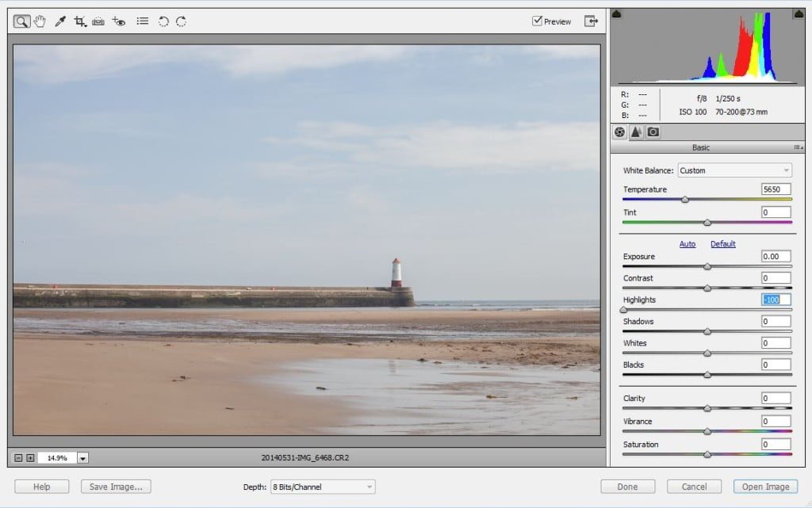Toggle shadow clipping warning in histogram

tap(616, 13)
